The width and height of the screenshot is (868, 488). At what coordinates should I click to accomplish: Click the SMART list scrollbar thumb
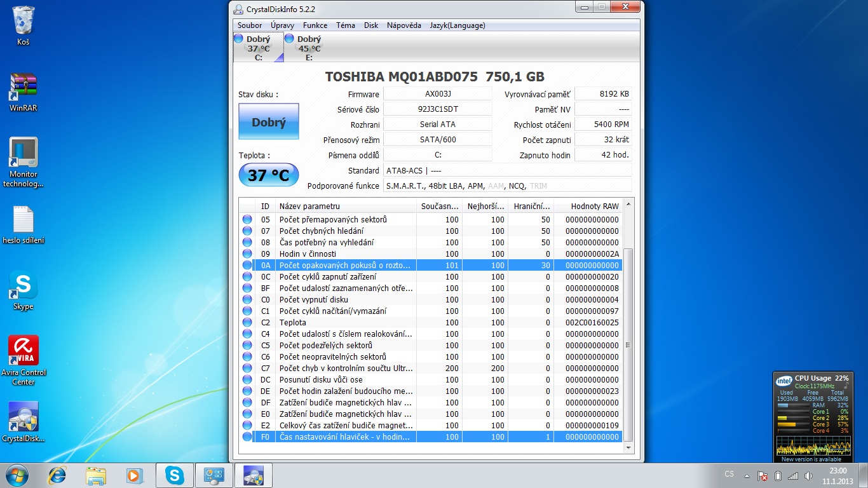click(x=628, y=345)
